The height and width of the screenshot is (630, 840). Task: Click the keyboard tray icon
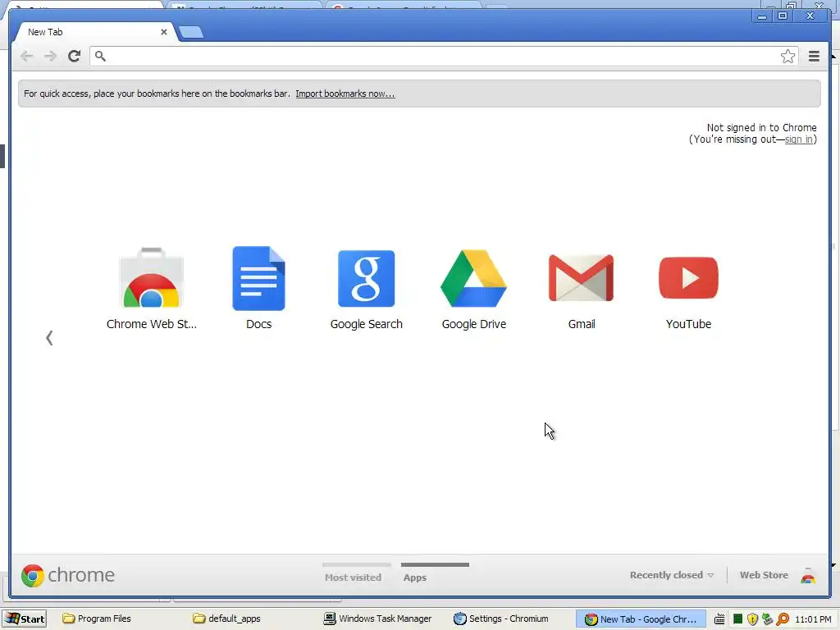click(x=719, y=619)
